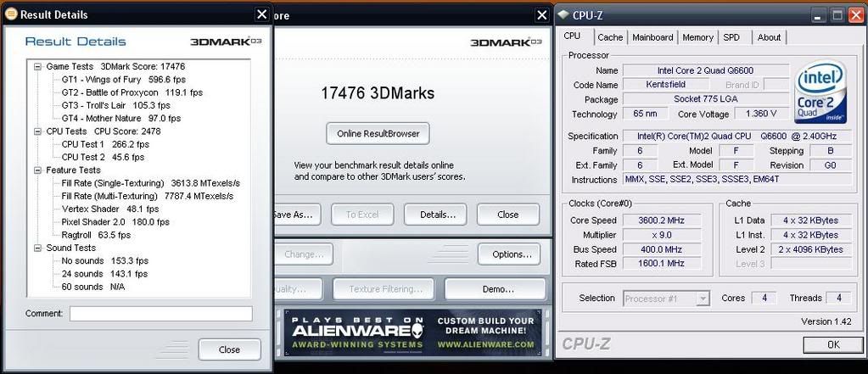The image size is (868, 374).
Task: Click the Save As... button
Action: 296,215
